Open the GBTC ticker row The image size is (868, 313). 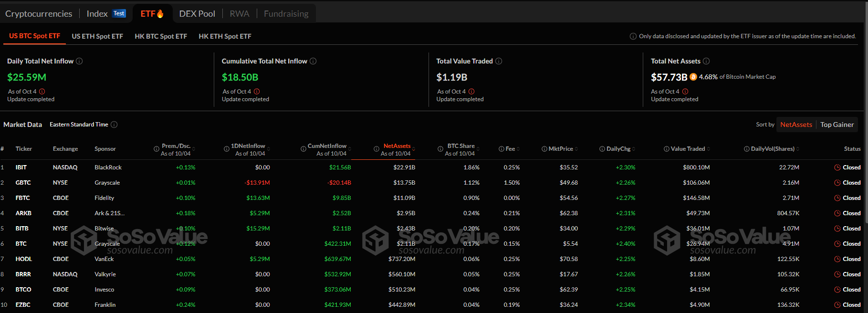(23, 183)
